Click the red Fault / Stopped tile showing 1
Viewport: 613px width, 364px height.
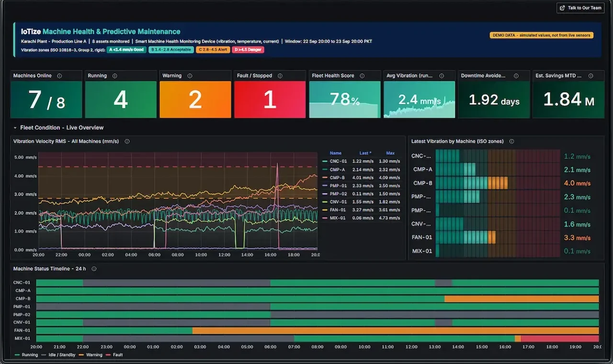(270, 99)
